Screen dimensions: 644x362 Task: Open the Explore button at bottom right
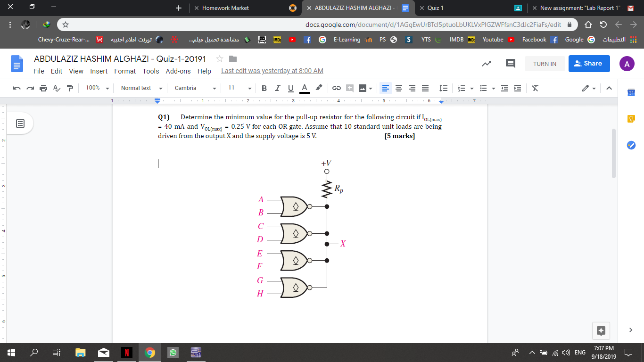(601, 330)
